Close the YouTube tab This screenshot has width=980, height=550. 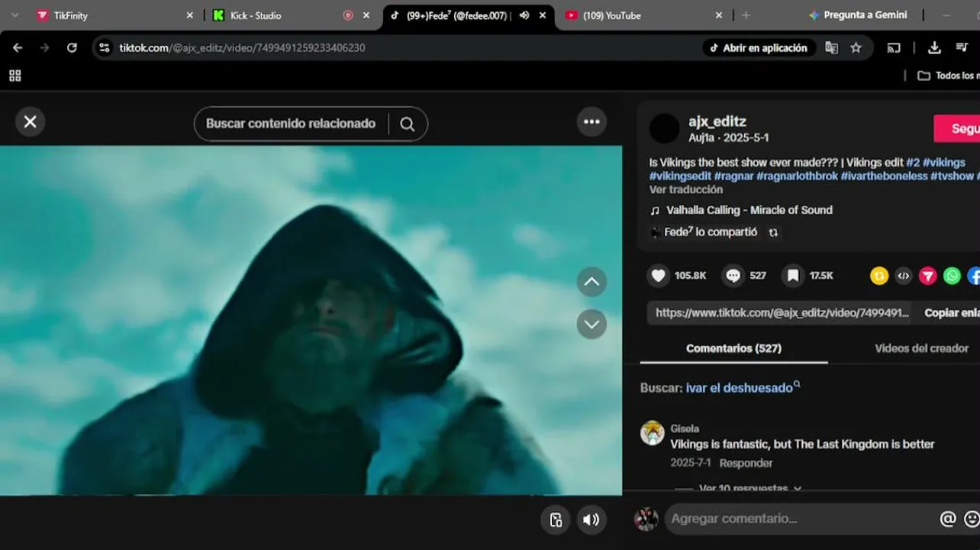coord(719,15)
